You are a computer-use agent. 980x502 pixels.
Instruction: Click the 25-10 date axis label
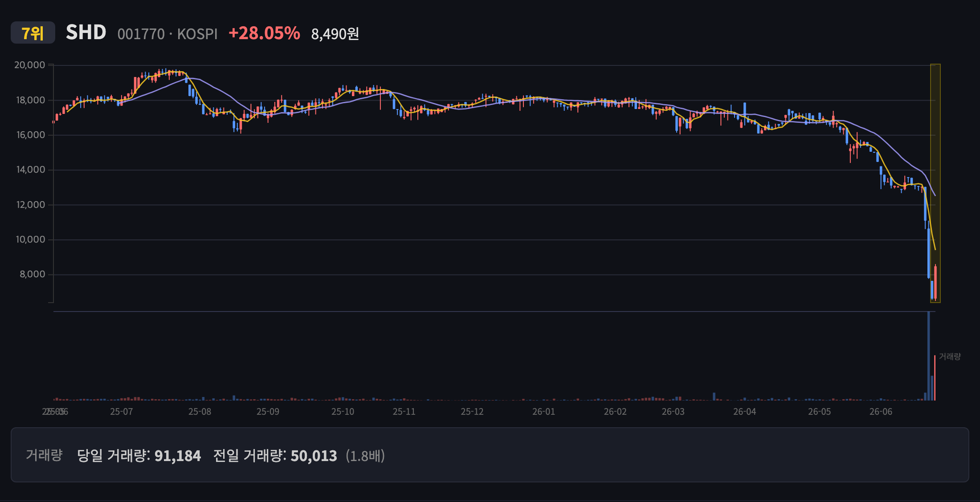(x=343, y=412)
